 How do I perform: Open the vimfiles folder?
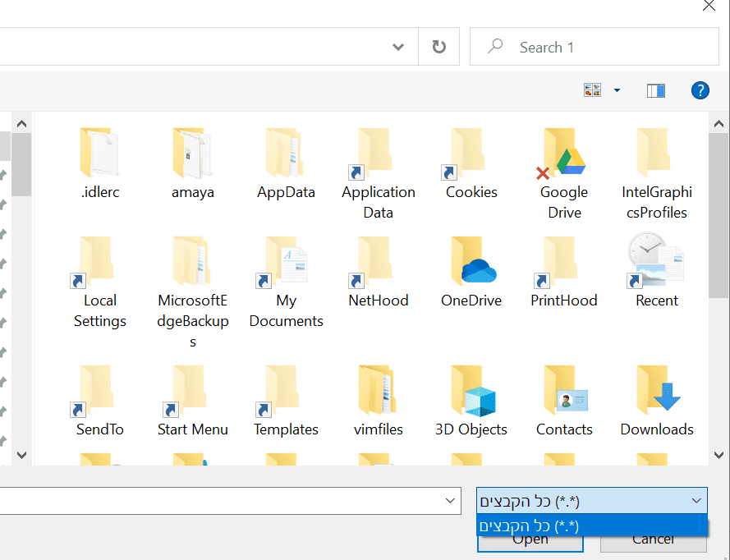click(378, 397)
